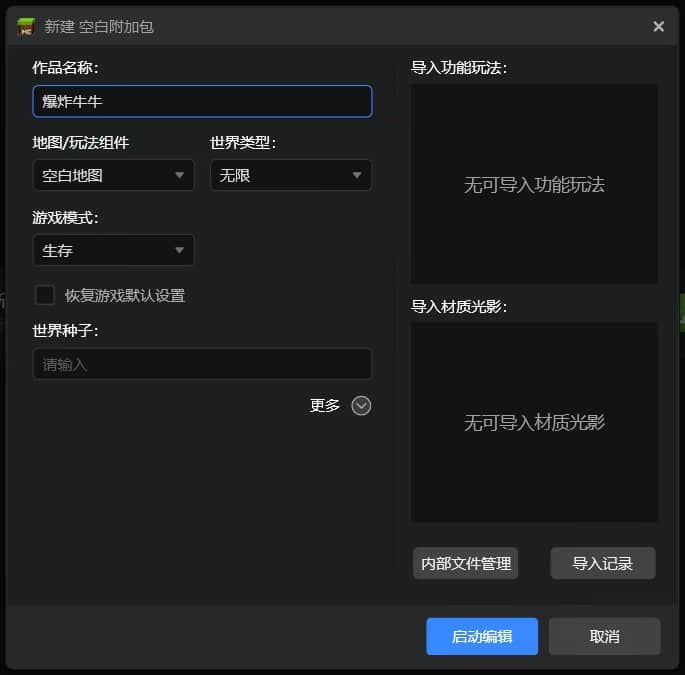Click the blue 启动编辑 button

pyautogui.click(x=482, y=636)
